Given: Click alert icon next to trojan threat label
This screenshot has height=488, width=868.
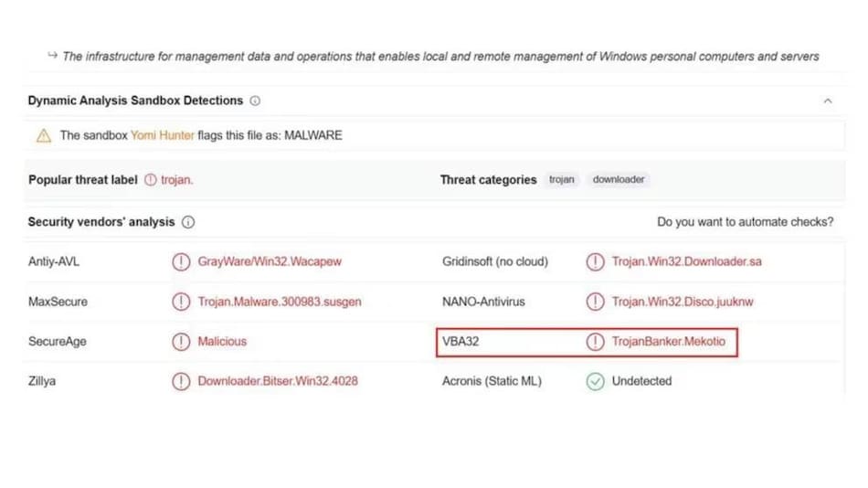Looking at the screenshot, I should pos(151,180).
